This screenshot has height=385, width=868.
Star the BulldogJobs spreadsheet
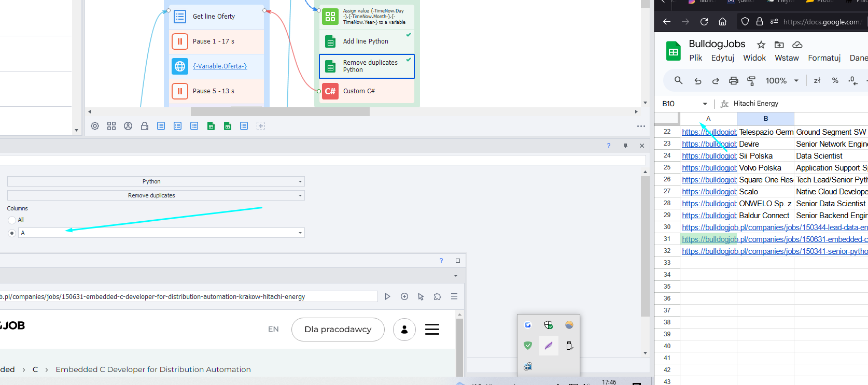click(x=761, y=45)
